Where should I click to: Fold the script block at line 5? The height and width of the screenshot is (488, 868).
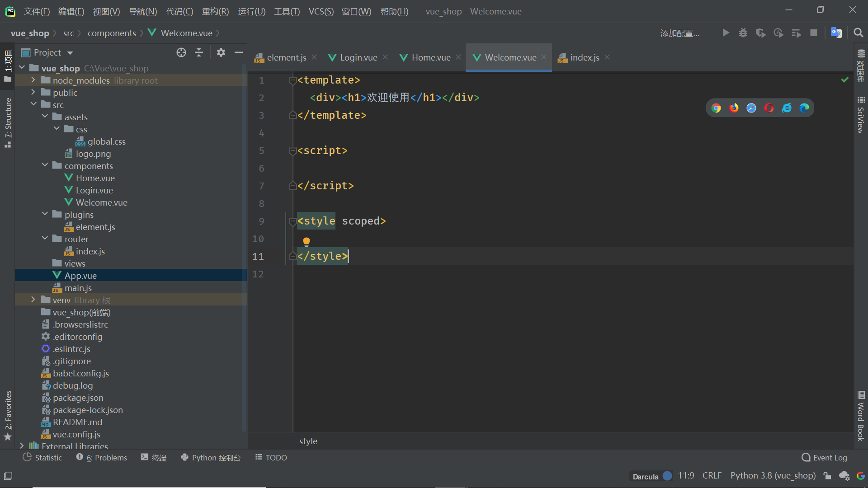tap(292, 151)
